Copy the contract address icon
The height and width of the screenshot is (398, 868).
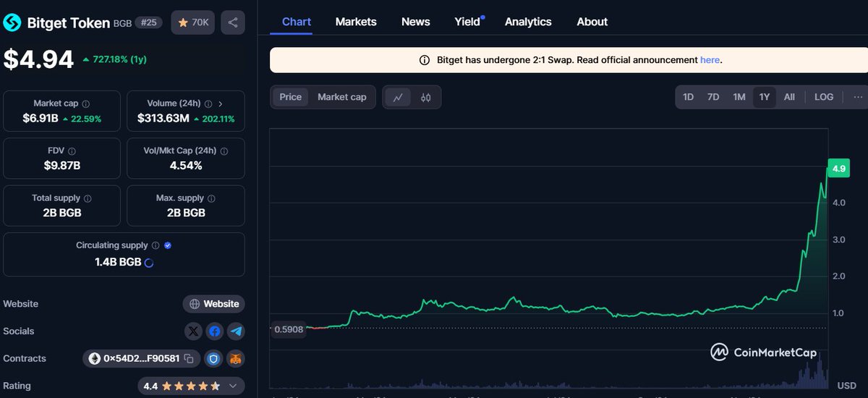[x=189, y=358]
